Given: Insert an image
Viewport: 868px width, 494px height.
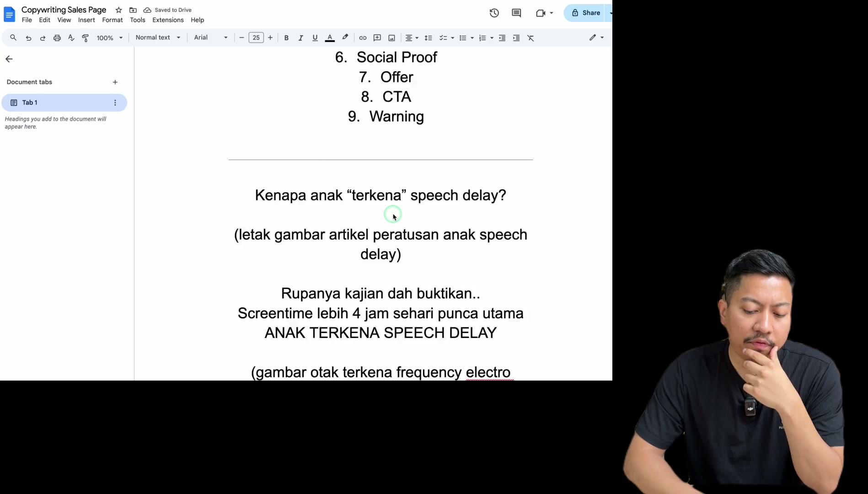Looking at the screenshot, I should (391, 38).
